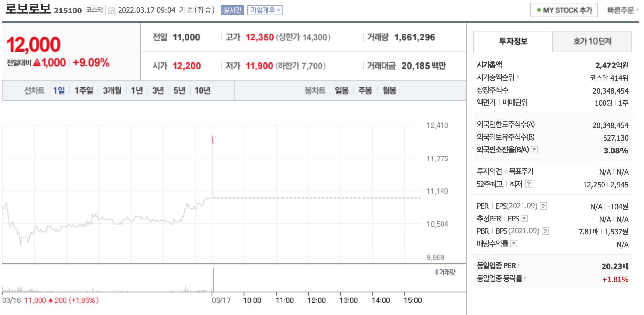Open the 기업개요 dropdown

tap(265, 10)
